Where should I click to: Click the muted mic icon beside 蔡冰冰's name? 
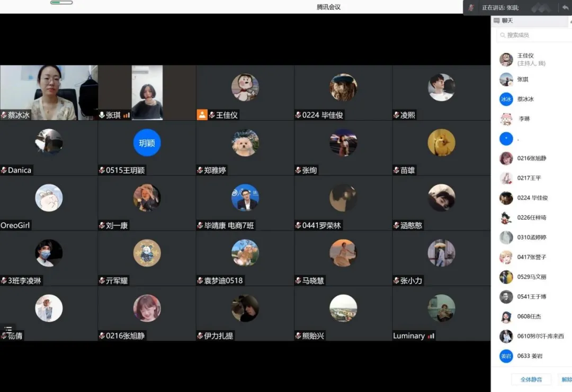click(4, 115)
